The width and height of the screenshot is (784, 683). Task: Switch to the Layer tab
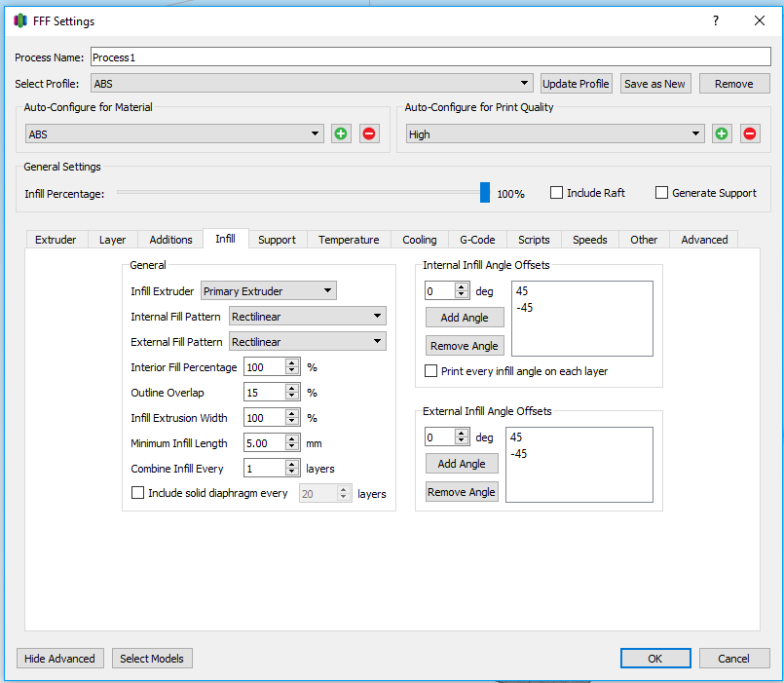pos(113,240)
